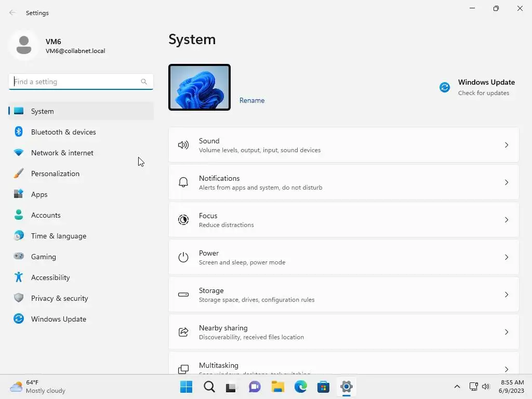
Task: Open System category in sidebar
Action: click(81, 111)
